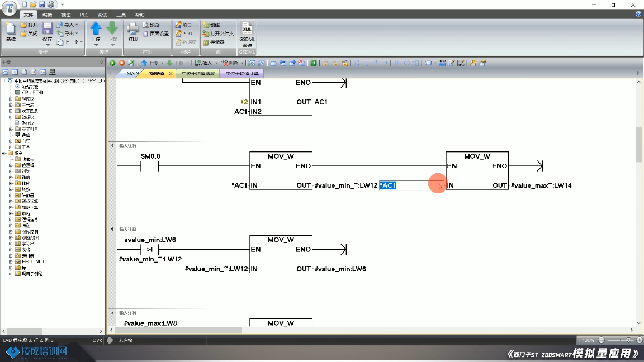644x362 pixels.
Task: Click the editor horizontal scrollbar thumb
Action: pos(178,330)
